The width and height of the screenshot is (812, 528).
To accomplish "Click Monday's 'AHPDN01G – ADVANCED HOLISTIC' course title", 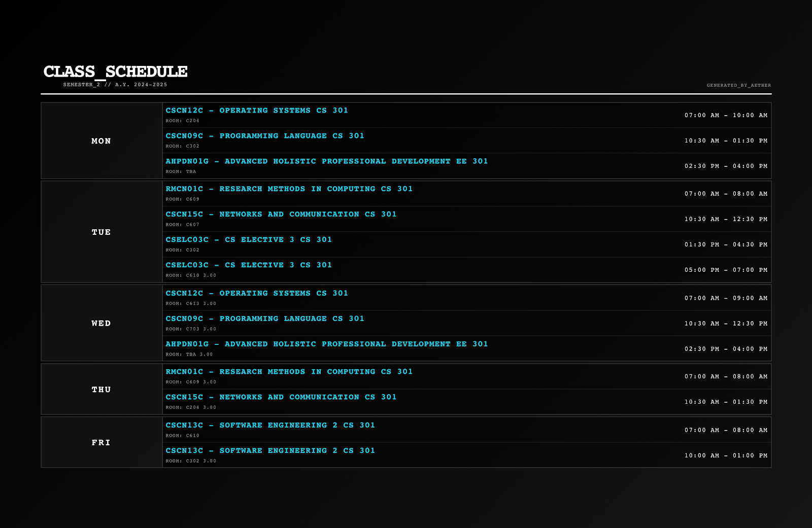I will 327,161.
